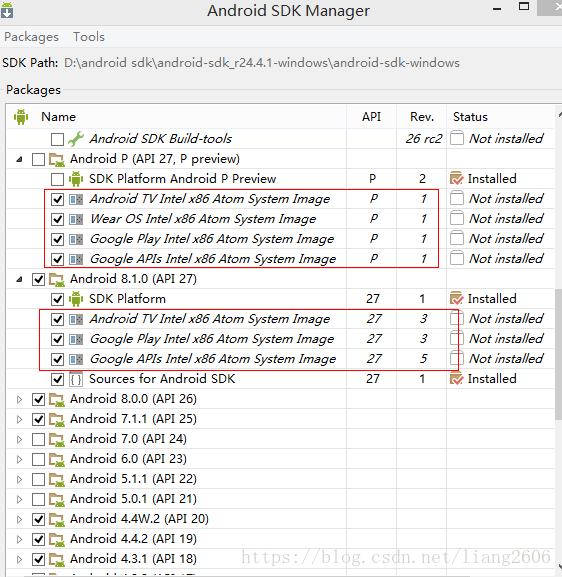The image size is (562, 577).
Task: Maximize the Android SDK Manager window
Action: tap(524, 7)
